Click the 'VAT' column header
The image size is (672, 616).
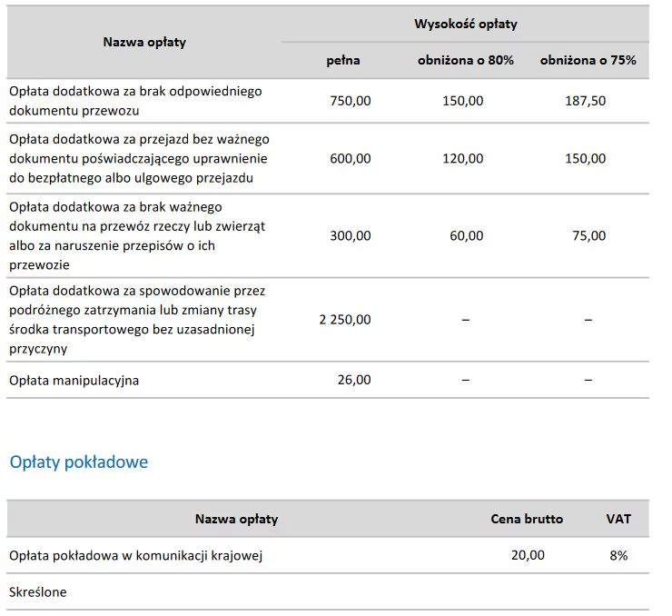click(x=618, y=519)
